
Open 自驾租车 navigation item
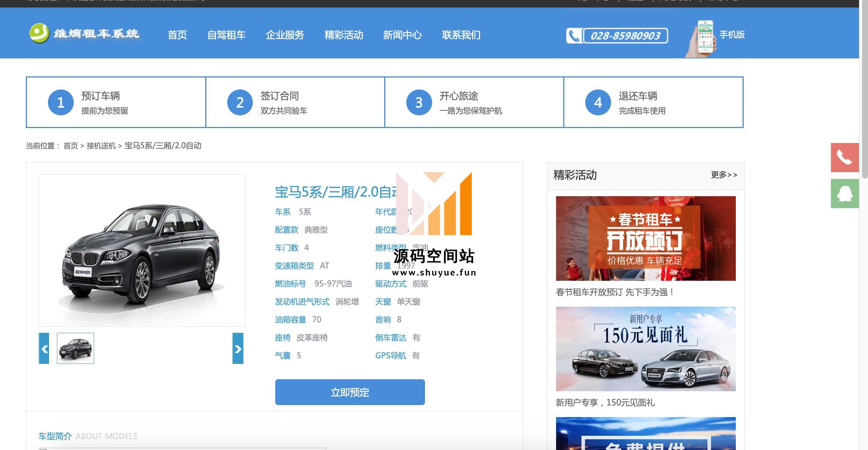(226, 35)
